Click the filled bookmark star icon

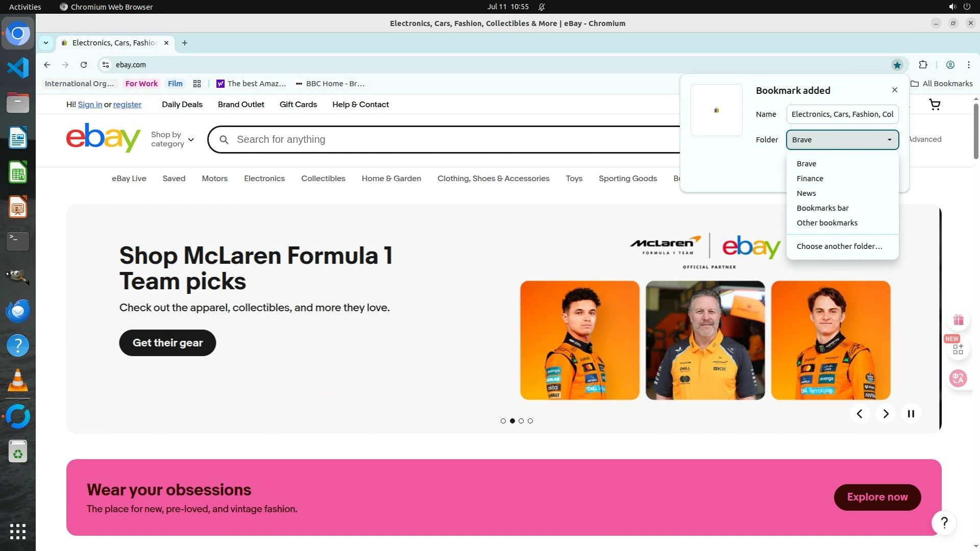click(897, 65)
